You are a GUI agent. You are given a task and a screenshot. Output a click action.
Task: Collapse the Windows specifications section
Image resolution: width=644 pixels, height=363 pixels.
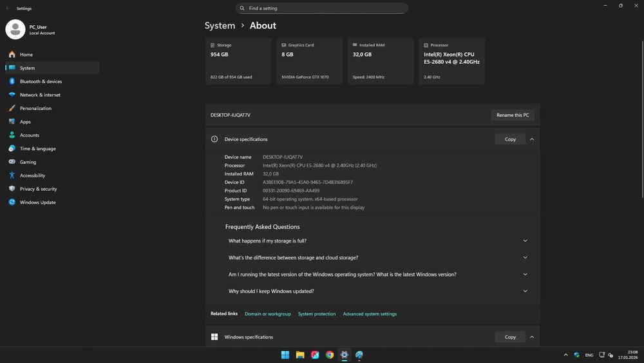532,337
